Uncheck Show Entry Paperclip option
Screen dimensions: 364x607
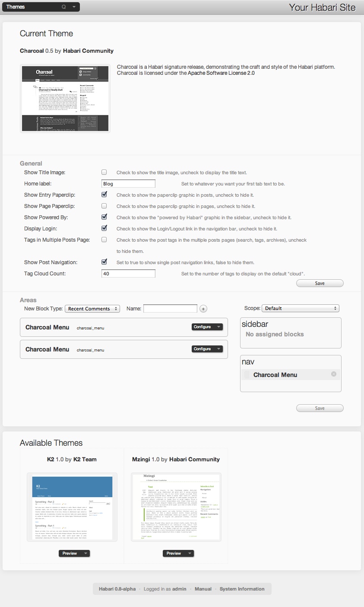104,195
